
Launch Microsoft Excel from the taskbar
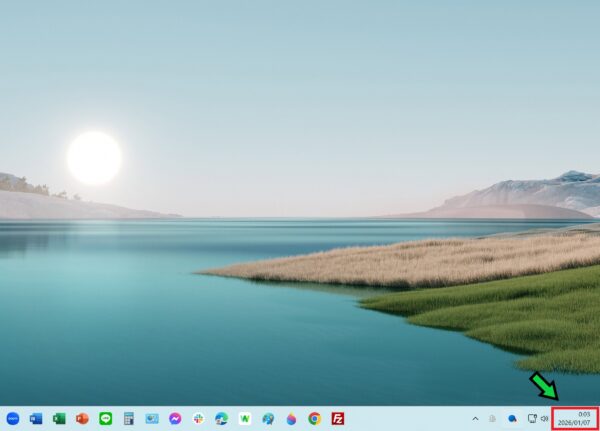point(59,418)
